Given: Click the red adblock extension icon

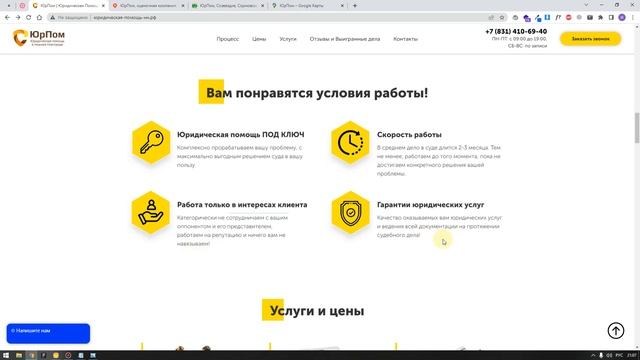Looking at the screenshot, I should point(569,18).
